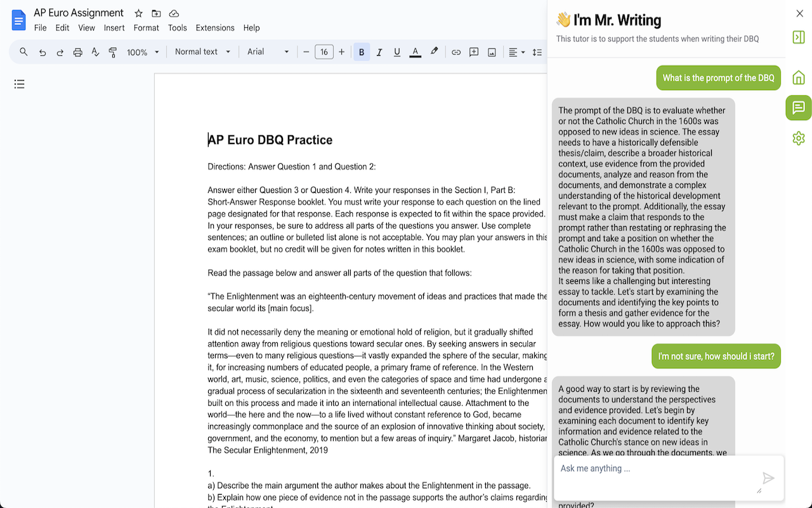Go to the home icon in tutor sidebar

pos(798,77)
